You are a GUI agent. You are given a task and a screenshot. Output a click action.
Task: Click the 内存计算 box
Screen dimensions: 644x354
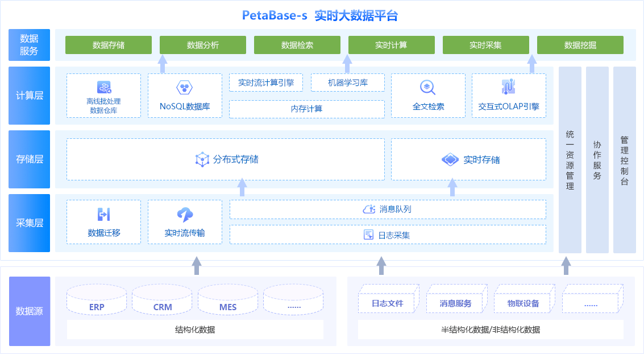(x=307, y=109)
